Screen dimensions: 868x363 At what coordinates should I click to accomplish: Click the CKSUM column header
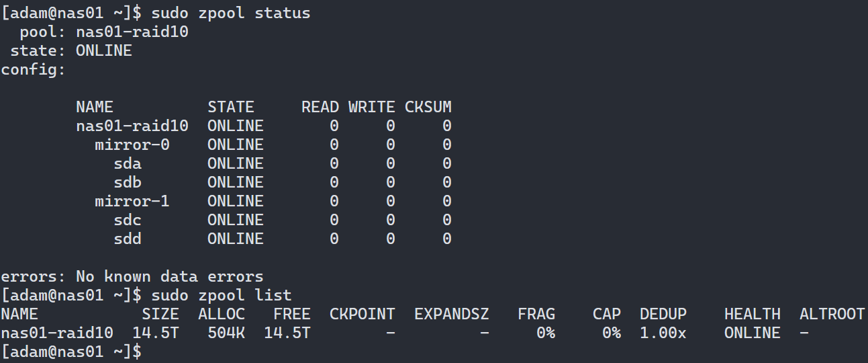click(428, 108)
